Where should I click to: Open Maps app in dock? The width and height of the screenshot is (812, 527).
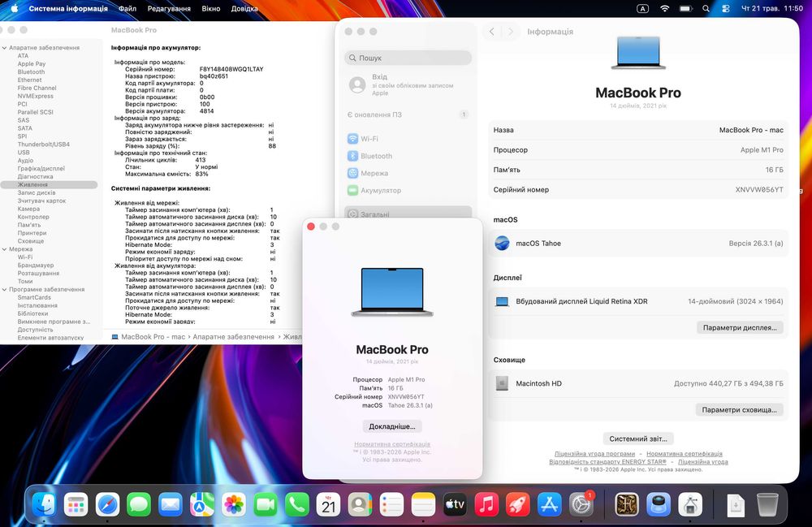pyautogui.click(x=202, y=503)
